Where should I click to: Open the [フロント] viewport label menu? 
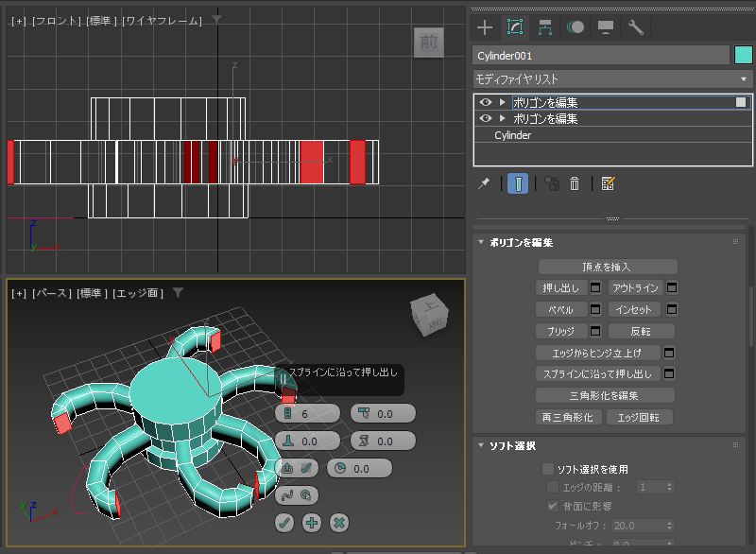(x=57, y=21)
